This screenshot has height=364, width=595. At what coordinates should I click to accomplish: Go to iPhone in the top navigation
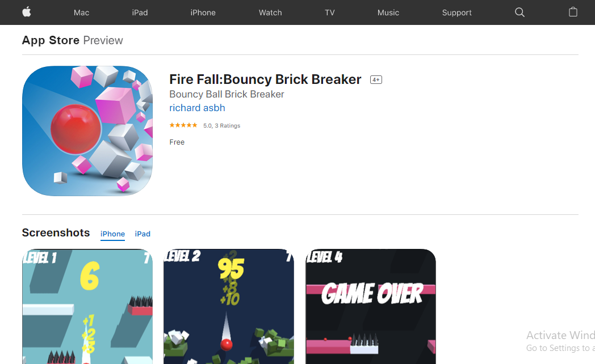click(203, 12)
